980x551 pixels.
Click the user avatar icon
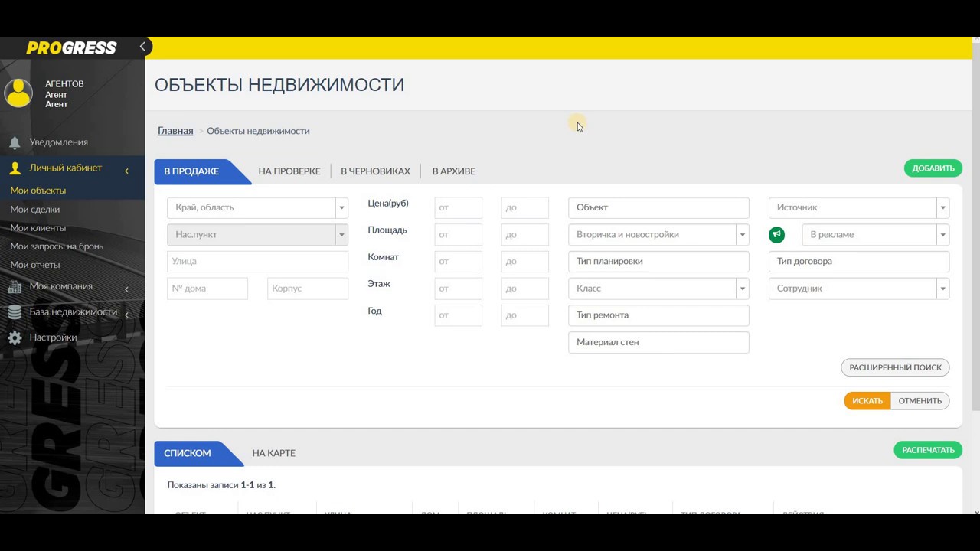[x=18, y=93]
